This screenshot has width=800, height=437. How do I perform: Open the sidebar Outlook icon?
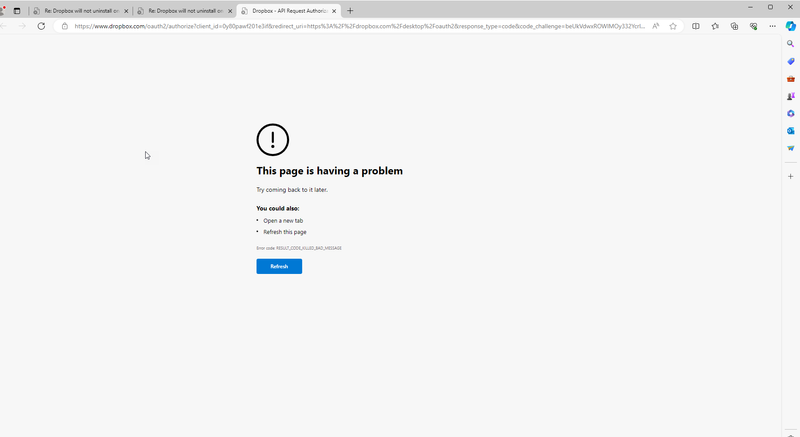tap(791, 131)
